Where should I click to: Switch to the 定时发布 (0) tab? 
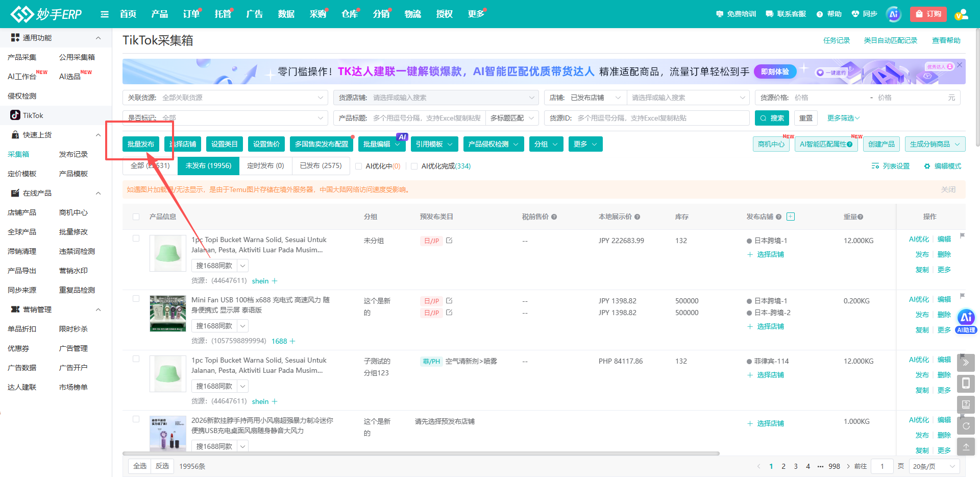(265, 165)
